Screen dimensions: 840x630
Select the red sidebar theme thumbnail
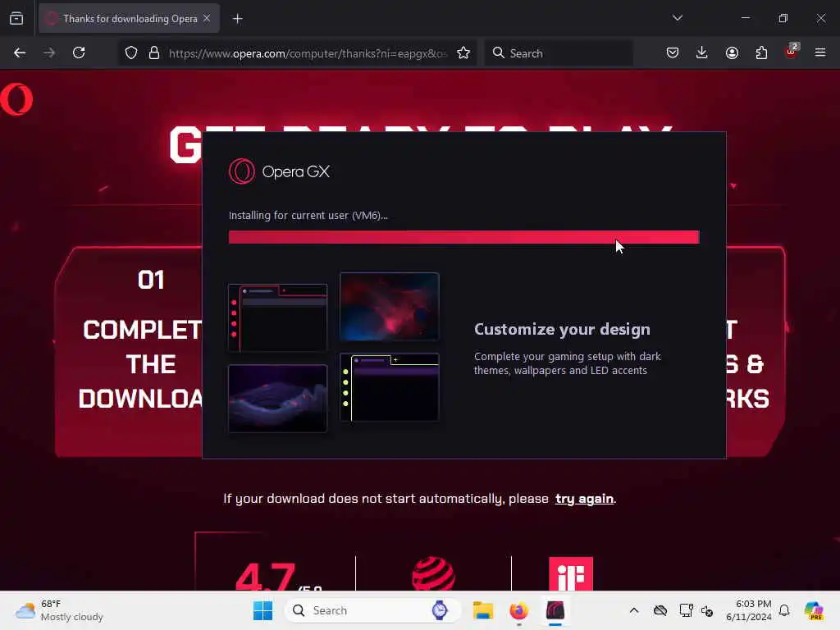click(277, 317)
